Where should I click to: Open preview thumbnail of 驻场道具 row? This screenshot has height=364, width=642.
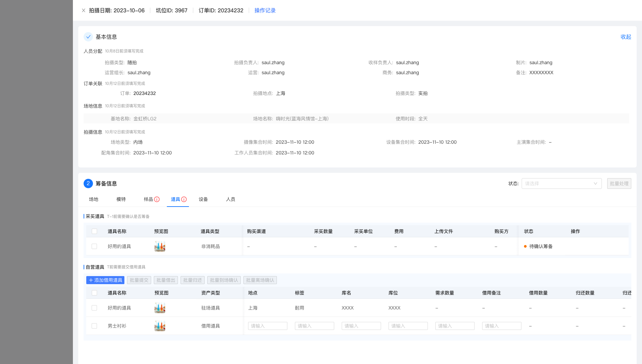tap(160, 308)
